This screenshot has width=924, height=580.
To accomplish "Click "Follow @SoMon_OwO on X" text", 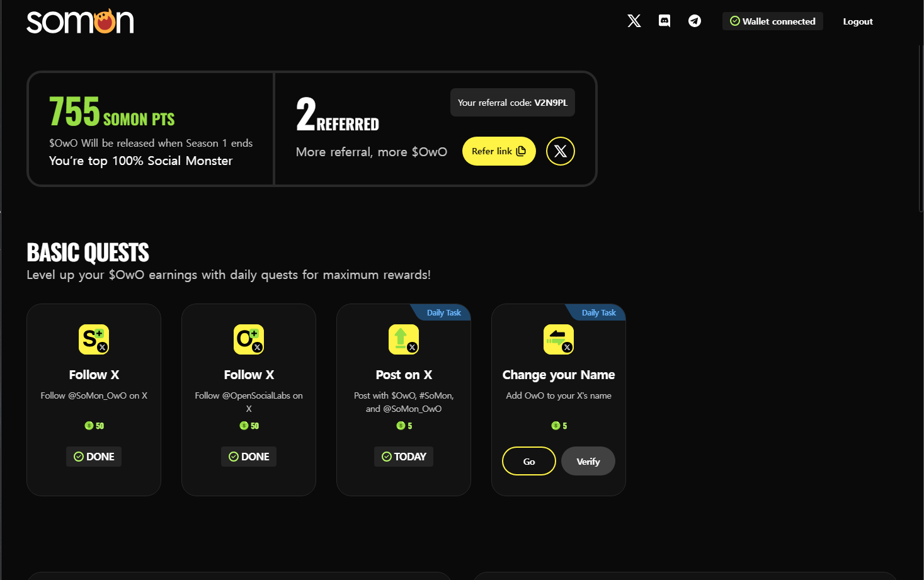I will (94, 395).
